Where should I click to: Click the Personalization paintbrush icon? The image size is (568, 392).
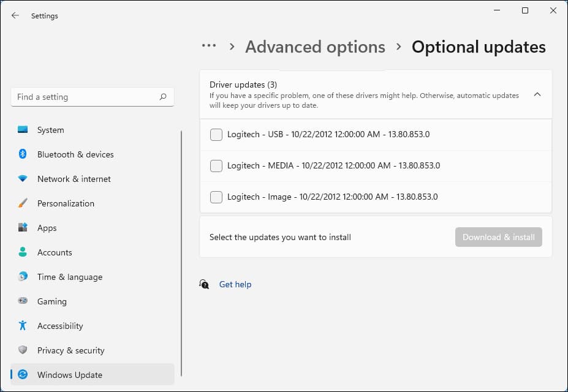[x=23, y=203]
